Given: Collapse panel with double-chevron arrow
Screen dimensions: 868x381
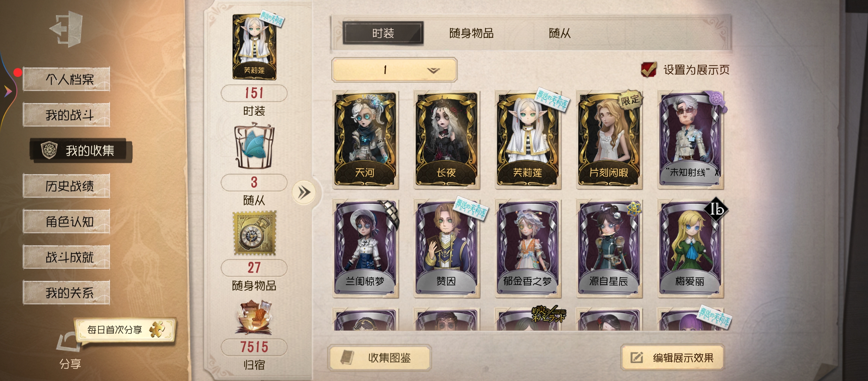Looking at the screenshot, I should (x=304, y=192).
